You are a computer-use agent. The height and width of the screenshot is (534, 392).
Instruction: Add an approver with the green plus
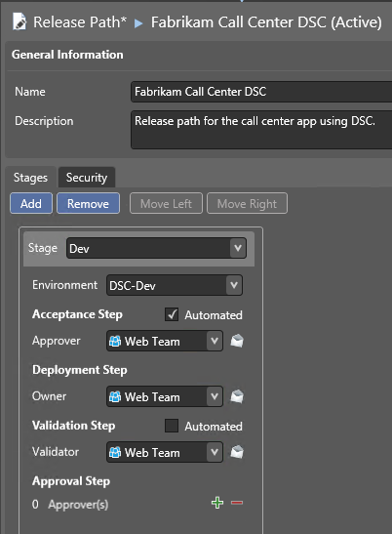tap(217, 503)
